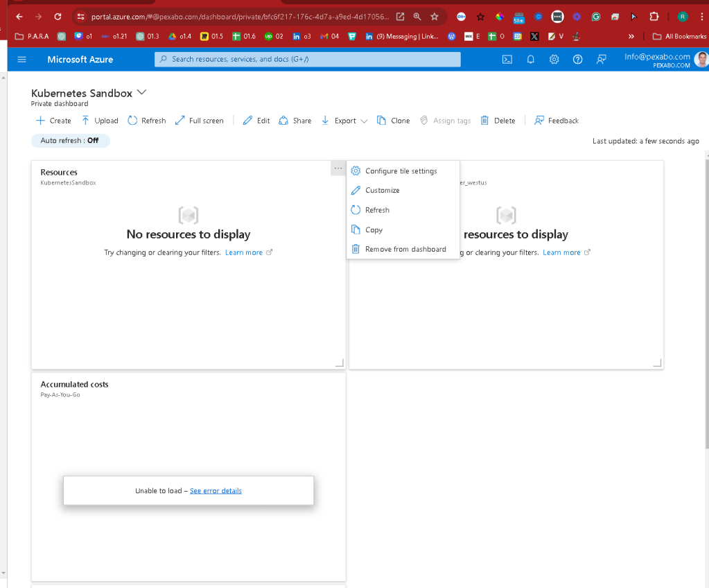
Task: Open portal settings gear icon
Action: 554,59
